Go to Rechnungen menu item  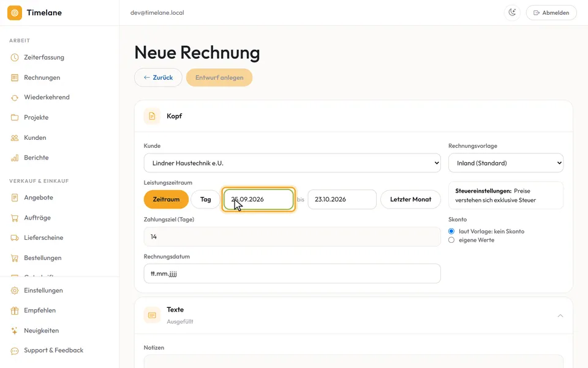(42, 78)
